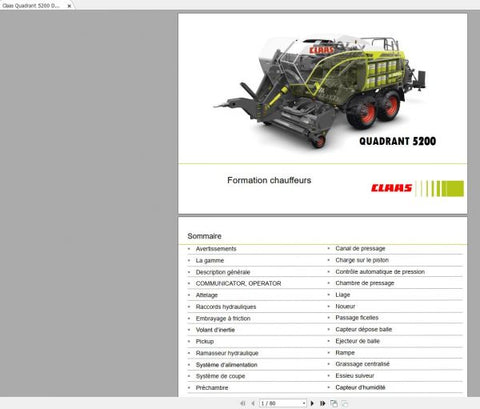Select 'Raccords hydrauliques' entry
The width and height of the screenshot is (480, 409).
pos(226,307)
